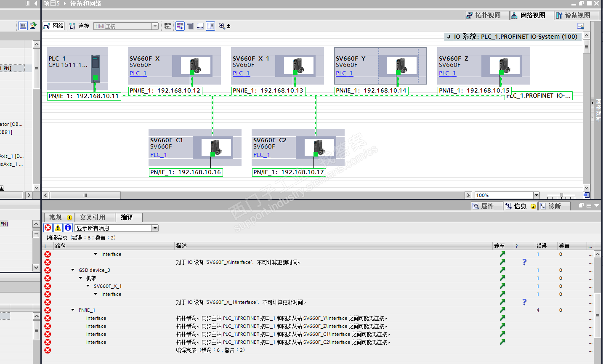Collapse the GSD device_3 tree node
Screen dimensions: 603x364
73,270
